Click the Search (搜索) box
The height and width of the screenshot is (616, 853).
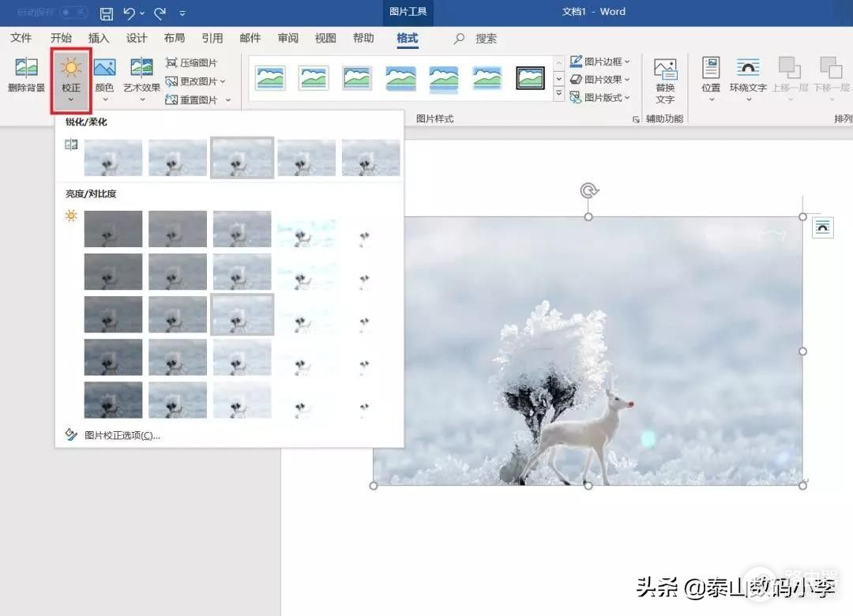pos(486,39)
